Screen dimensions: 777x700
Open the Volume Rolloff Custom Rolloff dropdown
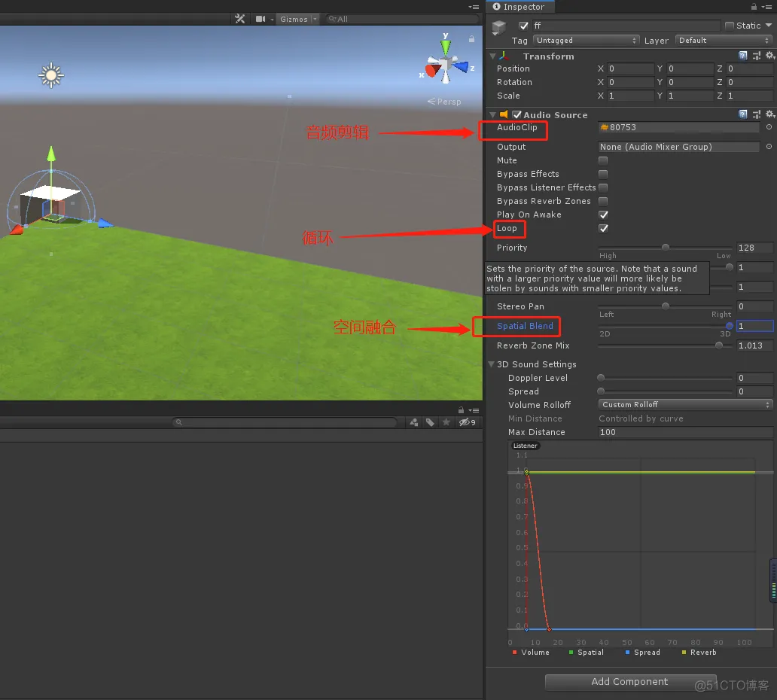685,405
